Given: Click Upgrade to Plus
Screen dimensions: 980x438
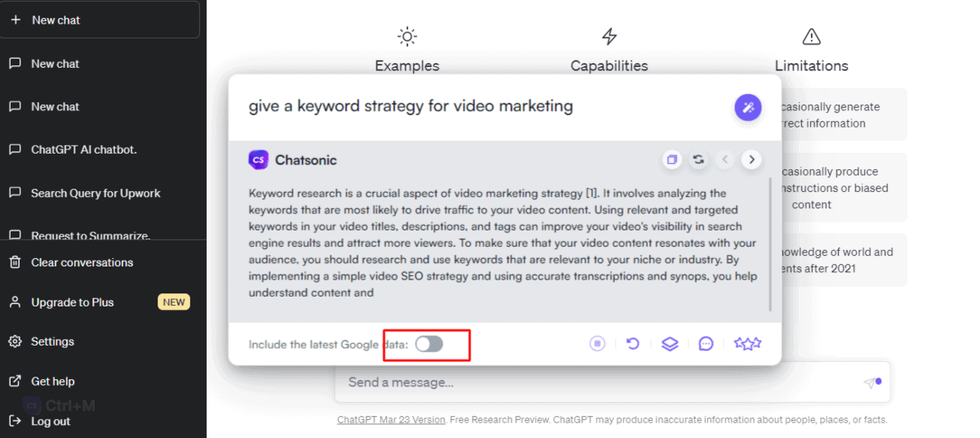Looking at the screenshot, I should tap(72, 302).
